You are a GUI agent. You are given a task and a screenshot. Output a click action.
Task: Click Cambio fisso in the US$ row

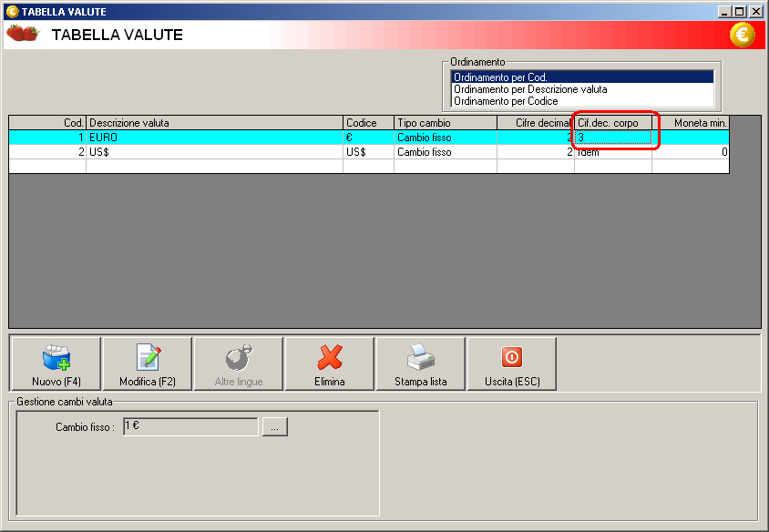(446, 152)
